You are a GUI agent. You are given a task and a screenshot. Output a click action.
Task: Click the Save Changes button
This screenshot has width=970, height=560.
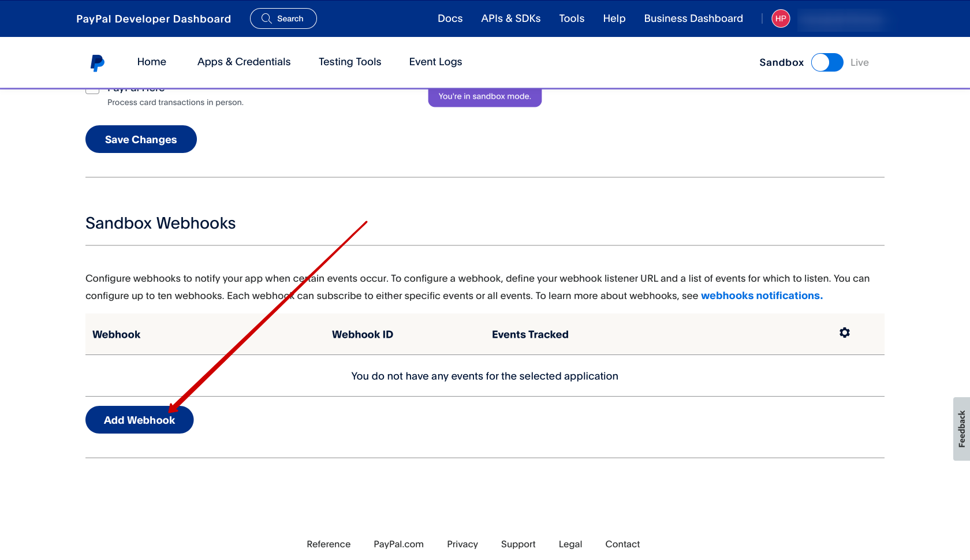pyautogui.click(x=141, y=139)
